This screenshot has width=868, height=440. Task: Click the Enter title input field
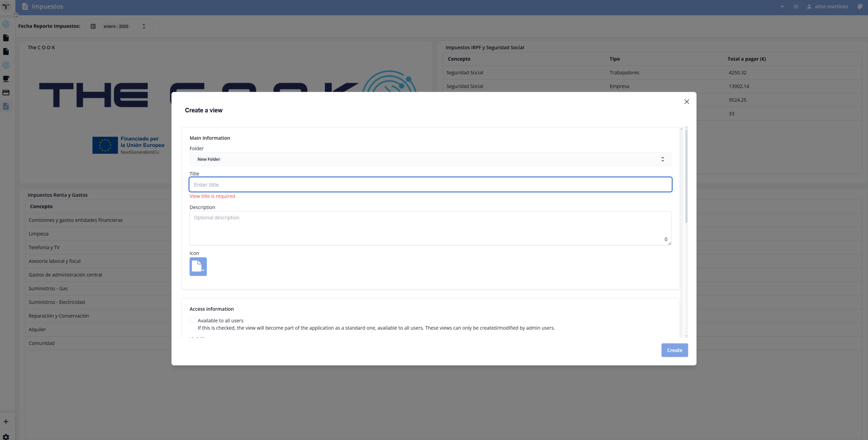point(430,185)
